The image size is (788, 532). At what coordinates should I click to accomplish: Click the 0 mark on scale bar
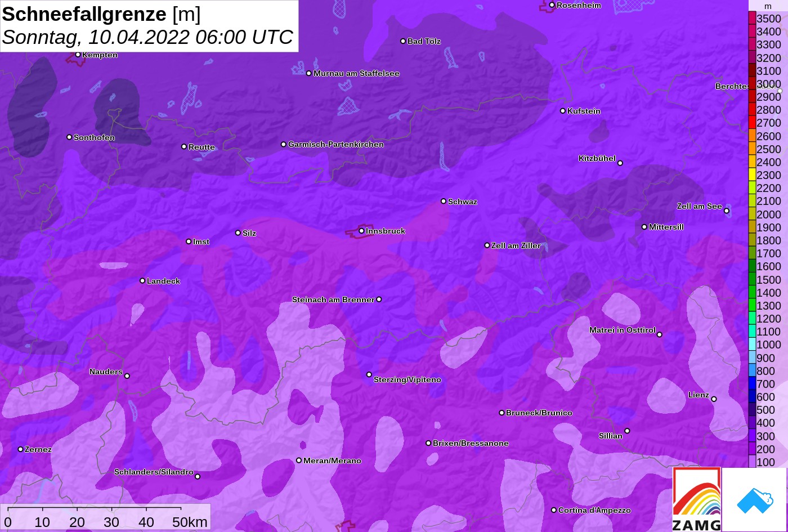coord(7,522)
